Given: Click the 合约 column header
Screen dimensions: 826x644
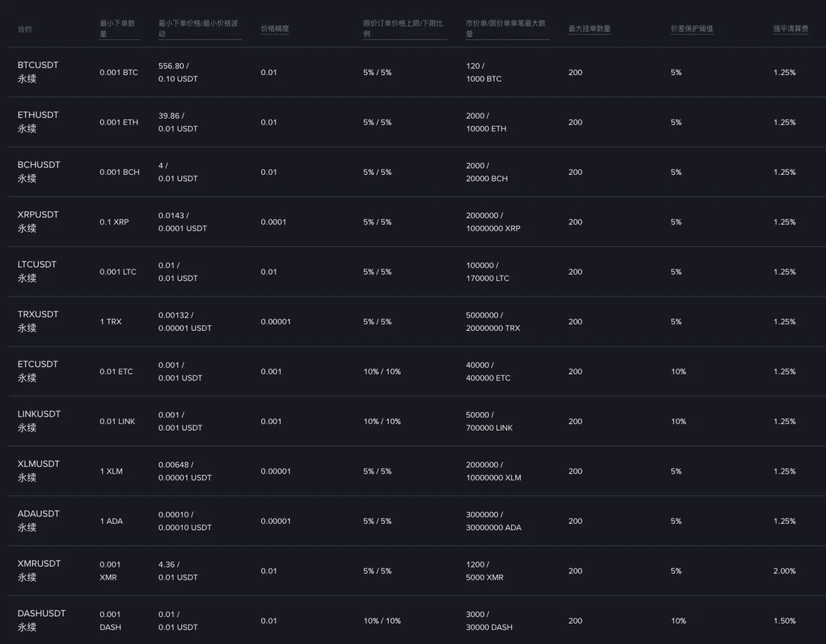Looking at the screenshot, I should [25, 29].
